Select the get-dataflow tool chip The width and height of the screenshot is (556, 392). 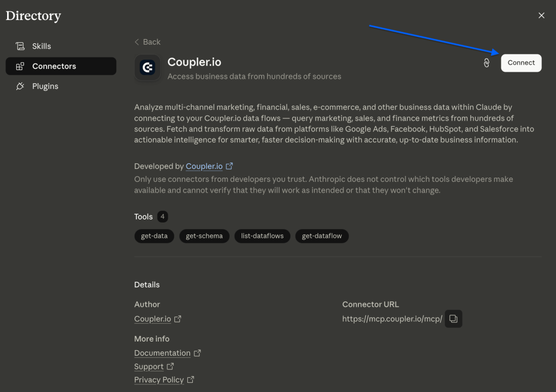coord(322,236)
